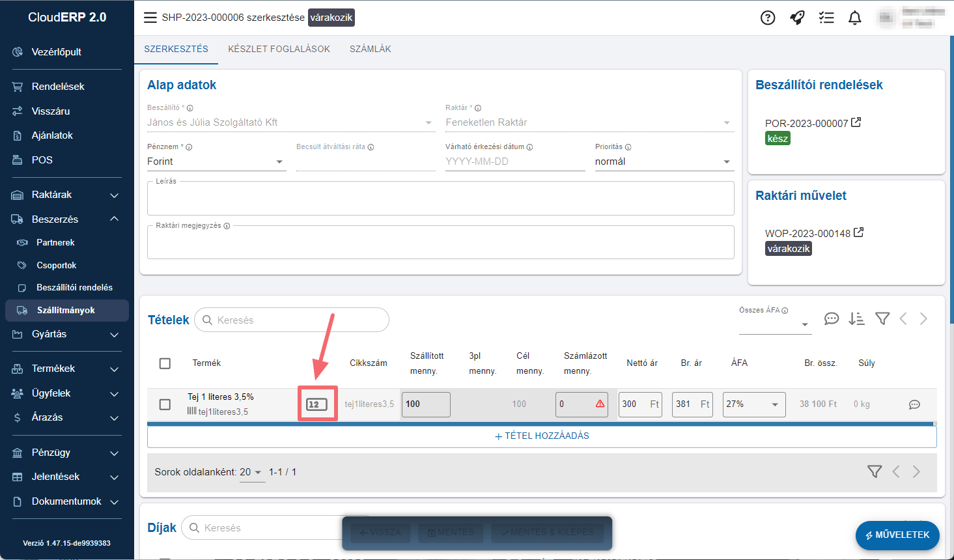
Task: Click the rocket icon in header
Action: 797,18
